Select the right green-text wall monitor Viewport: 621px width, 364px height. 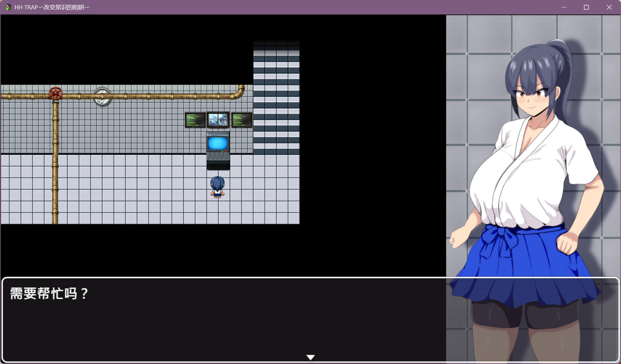coord(242,120)
